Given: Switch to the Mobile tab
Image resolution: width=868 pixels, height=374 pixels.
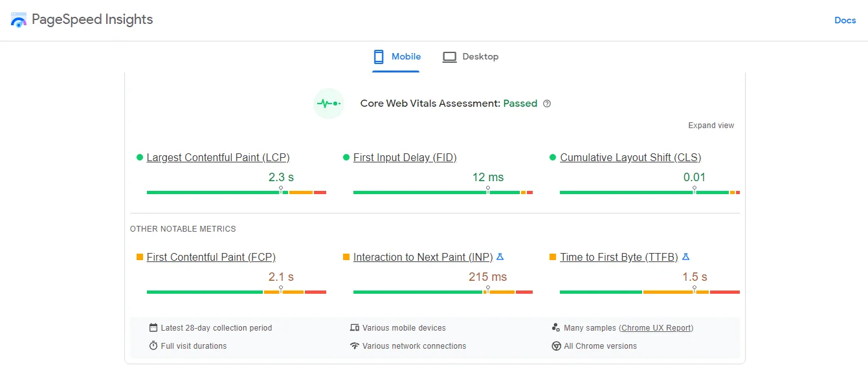Looking at the screenshot, I should [x=397, y=56].
